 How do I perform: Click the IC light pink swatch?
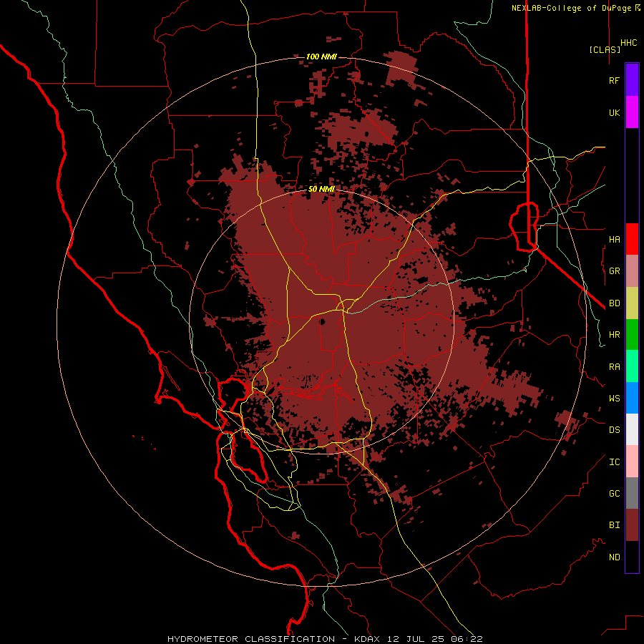click(632, 462)
